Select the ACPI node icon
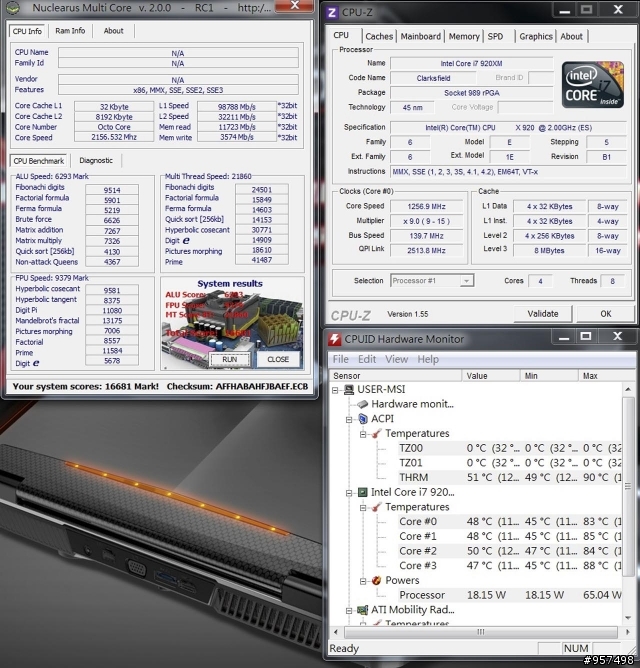 pyautogui.click(x=363, y=419)
